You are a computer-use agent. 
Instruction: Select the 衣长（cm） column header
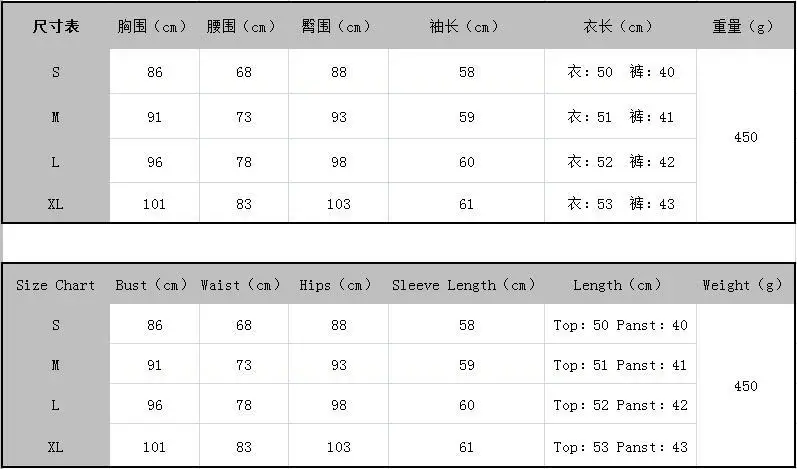(x=620, y=26)
